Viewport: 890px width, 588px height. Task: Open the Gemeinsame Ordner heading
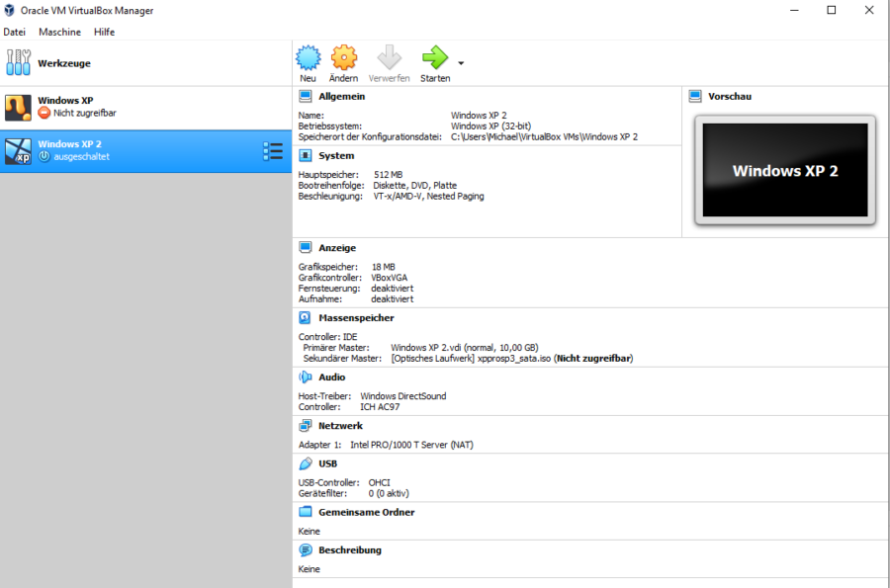click(x=367, y=512)
